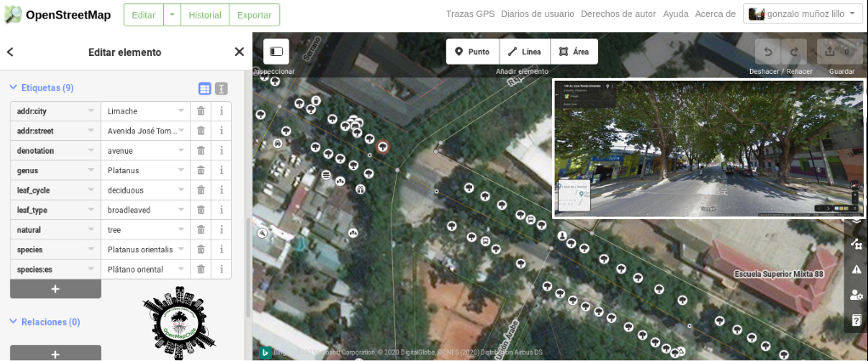The width and height of the screenshot is (868, 361).
Task: Remove the leaf_cycle tag with trash icon
Action: (x=201, y=190)
